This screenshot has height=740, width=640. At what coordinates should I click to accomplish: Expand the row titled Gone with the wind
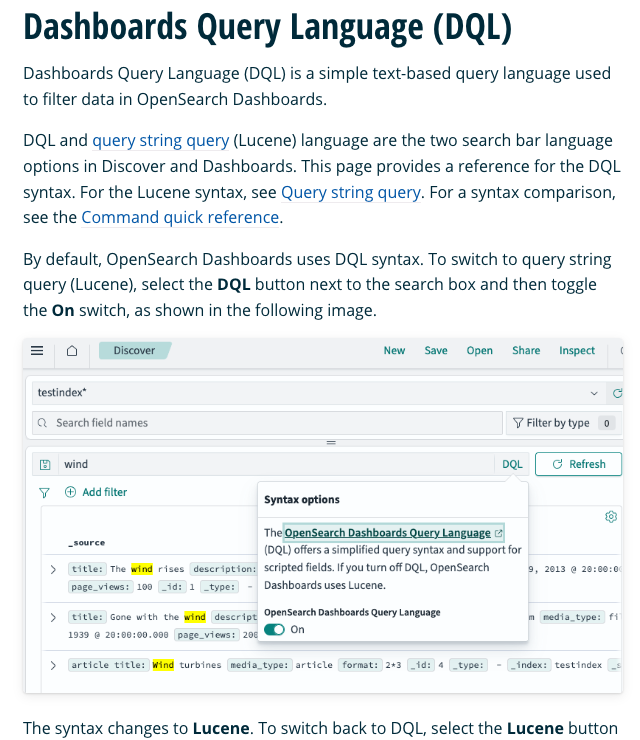click(53, 617)
